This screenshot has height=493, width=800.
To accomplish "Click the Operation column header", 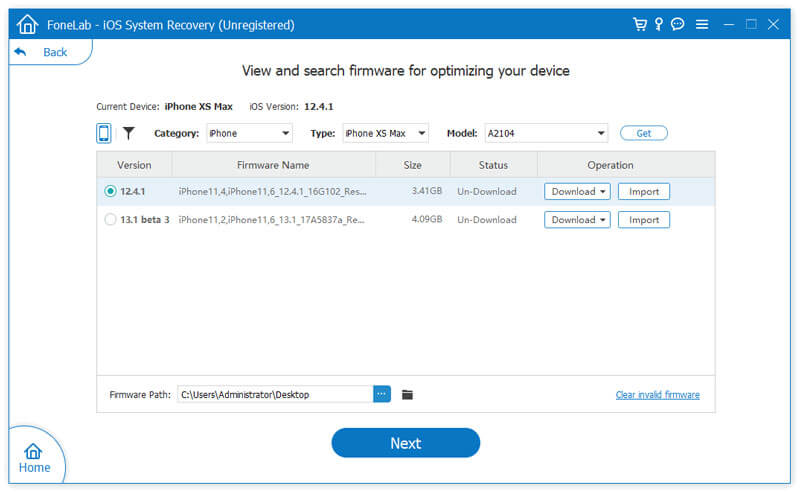I will (x=610, y=165).
